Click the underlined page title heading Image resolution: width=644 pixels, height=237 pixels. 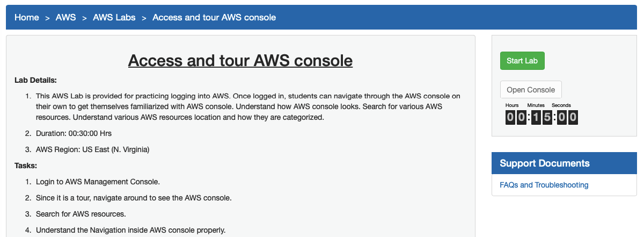pos(240,60)
